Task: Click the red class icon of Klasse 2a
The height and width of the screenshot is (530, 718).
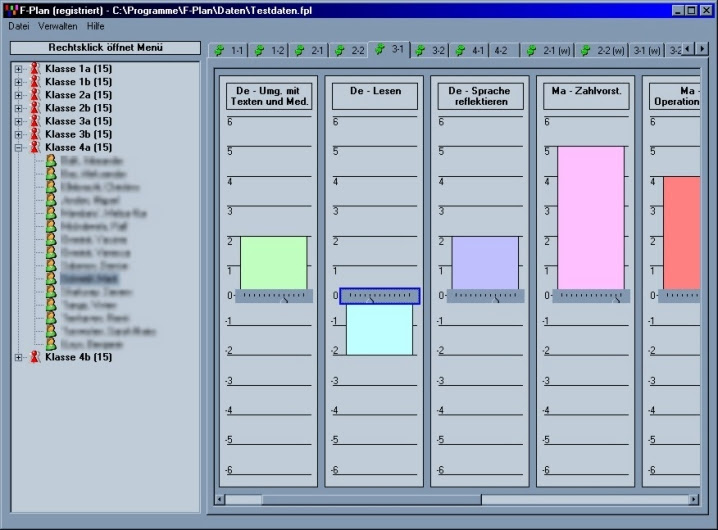Action: point(35,95)
